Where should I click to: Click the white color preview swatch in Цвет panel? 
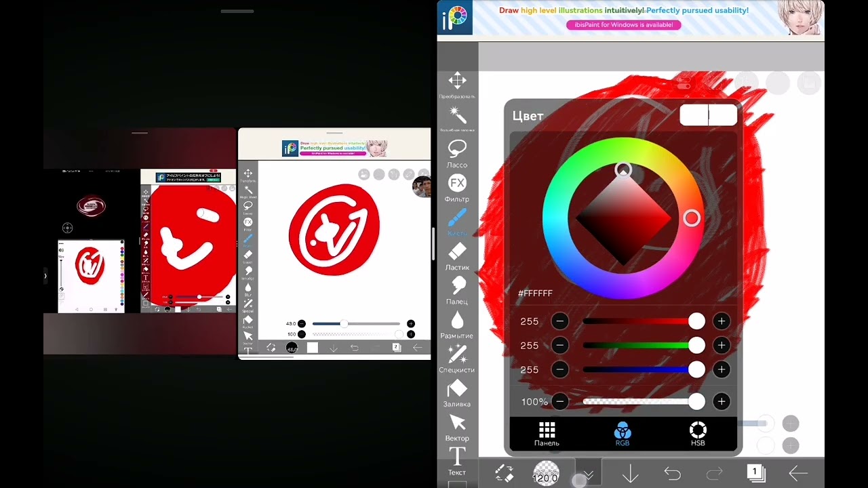point(708,115)
